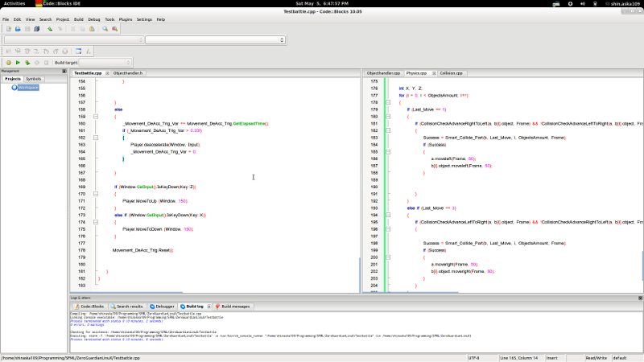This screenshot has width=644, height=362.
Task: Click Stop debugger icon
Action: click(x=65, y=51)
